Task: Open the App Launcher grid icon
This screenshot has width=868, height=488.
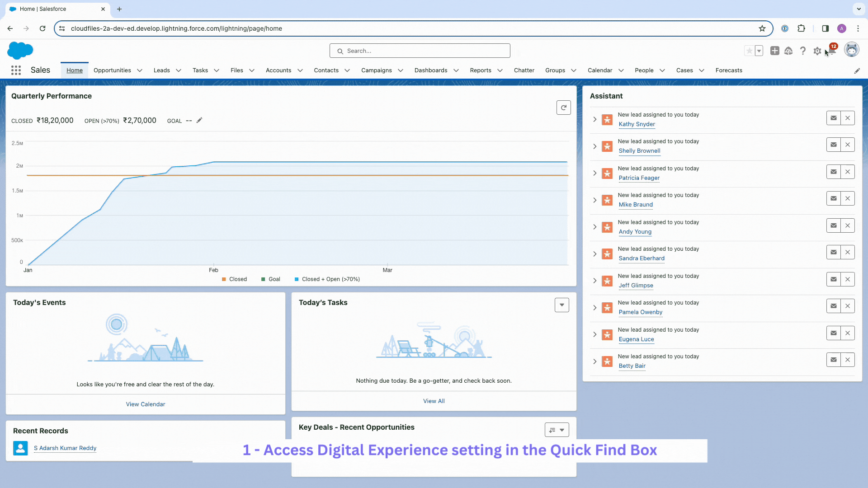Action: pyautogui.click(x=16, y=70)
